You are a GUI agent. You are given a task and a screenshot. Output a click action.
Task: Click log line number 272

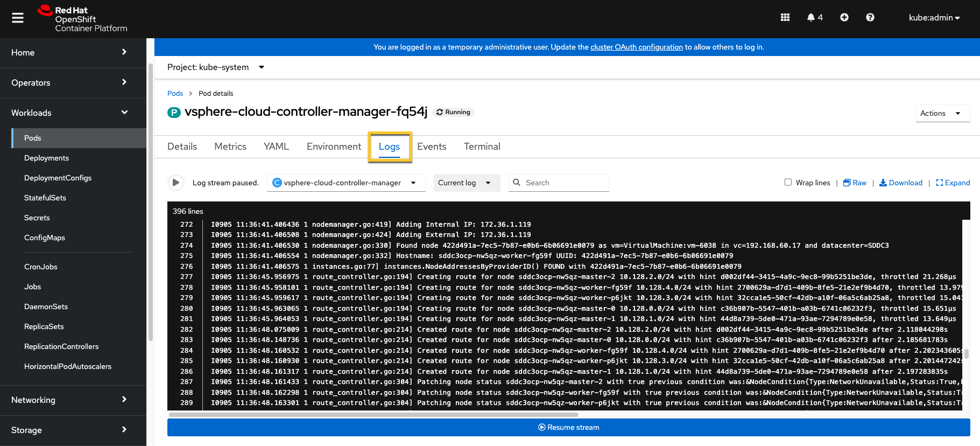[186, 224]
